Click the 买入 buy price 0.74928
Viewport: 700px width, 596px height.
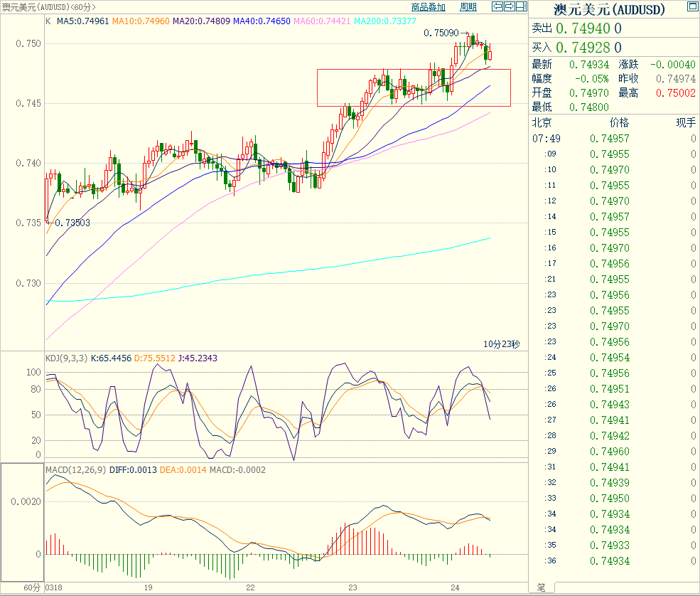(x=581, y=48)
